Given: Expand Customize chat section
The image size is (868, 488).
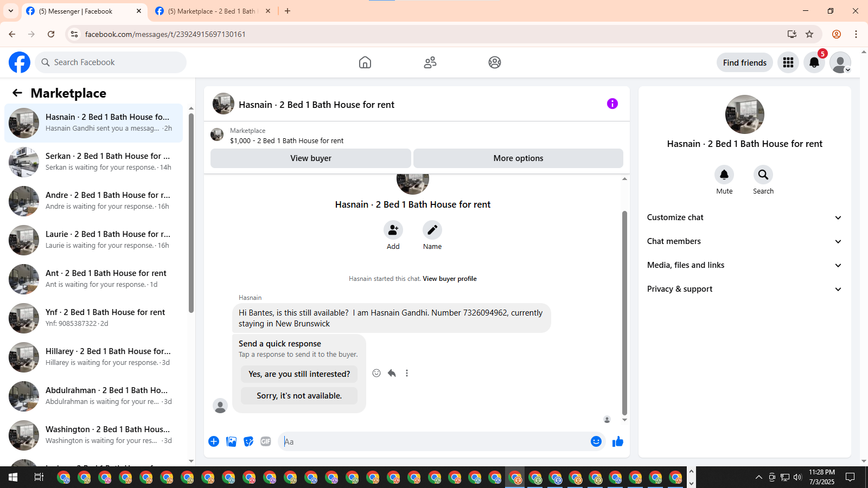Looking at the screenshot, I should 745,217.
